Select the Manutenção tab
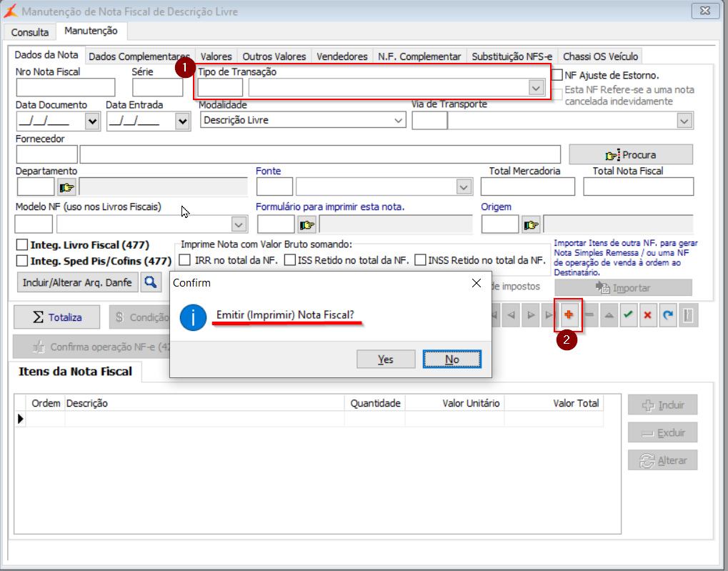This screenshot has height=571, width=728. [x=91, y=31]
